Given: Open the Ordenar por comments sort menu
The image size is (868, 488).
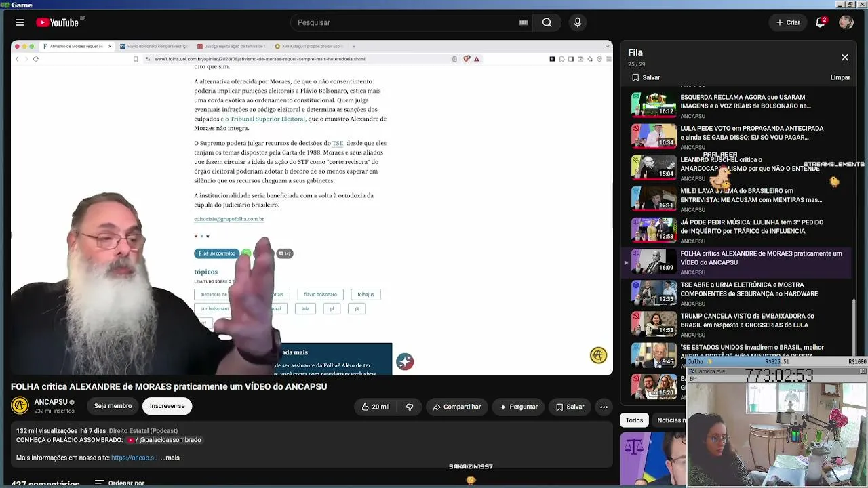Looking at the screenshot, I should (x=119, y=483).
